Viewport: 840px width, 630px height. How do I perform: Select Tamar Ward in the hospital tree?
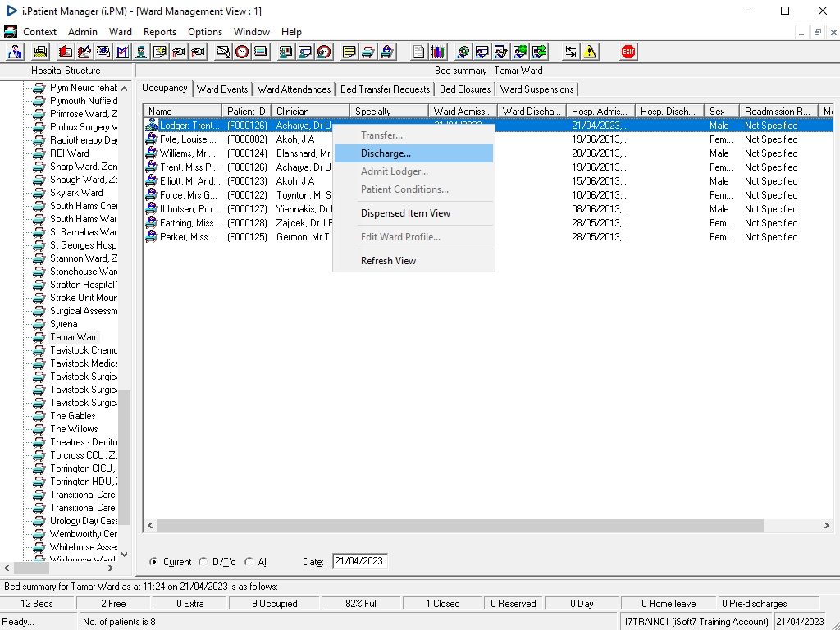(75, 337)
